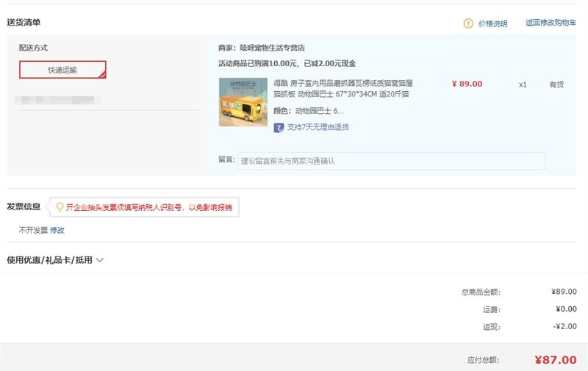
Task: Click the 留言 message input field
Action: coord(391,161)
